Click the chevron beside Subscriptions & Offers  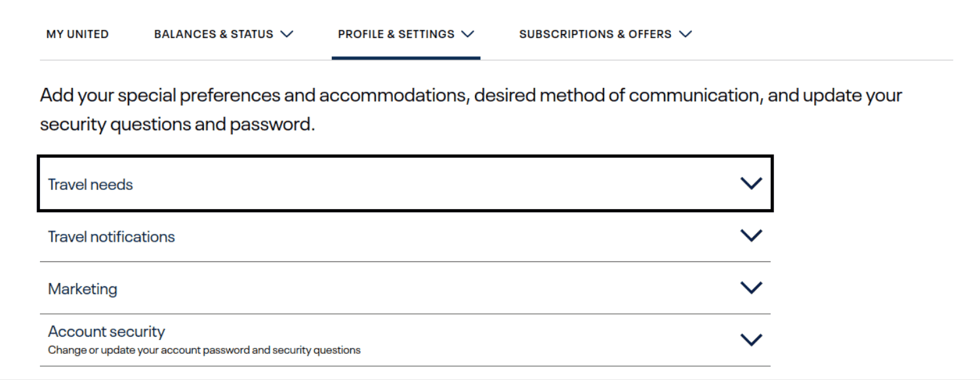tap(686, 34)
